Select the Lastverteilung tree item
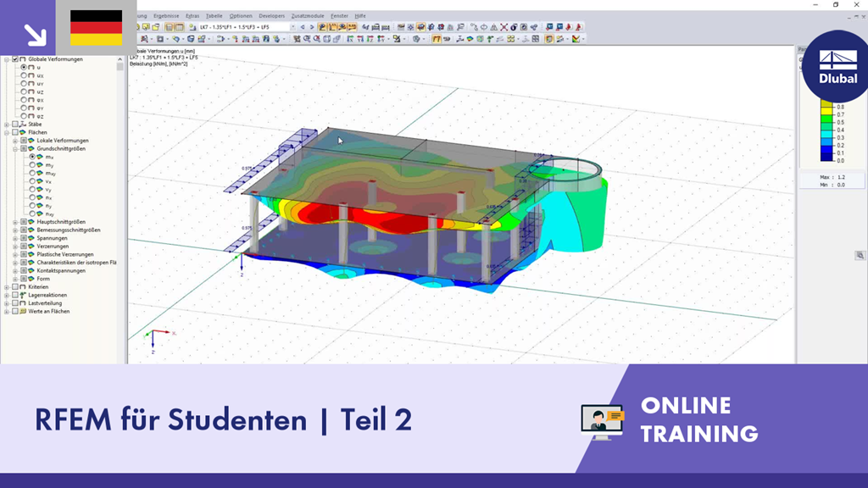 pyautogui.click(x=45, y=303)
